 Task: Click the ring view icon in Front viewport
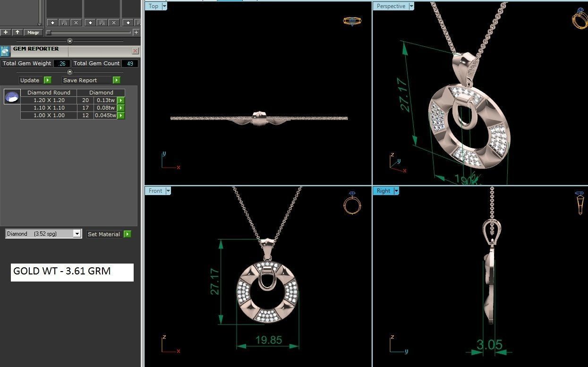click(352, 203)
